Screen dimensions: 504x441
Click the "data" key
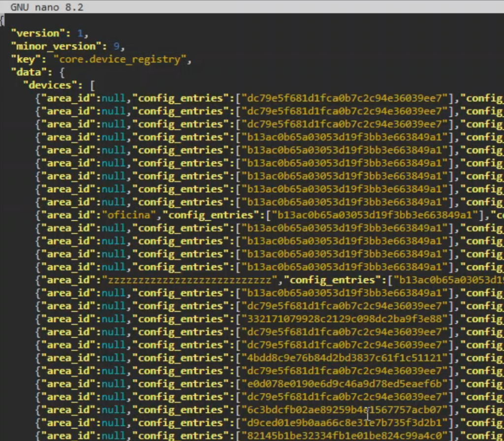coord(29,72)
